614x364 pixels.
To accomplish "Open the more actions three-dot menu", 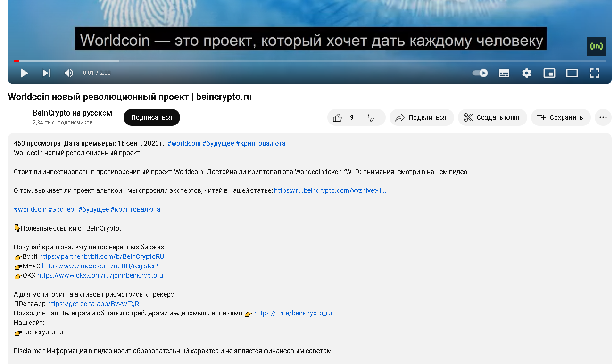I will tap(603, 117).
